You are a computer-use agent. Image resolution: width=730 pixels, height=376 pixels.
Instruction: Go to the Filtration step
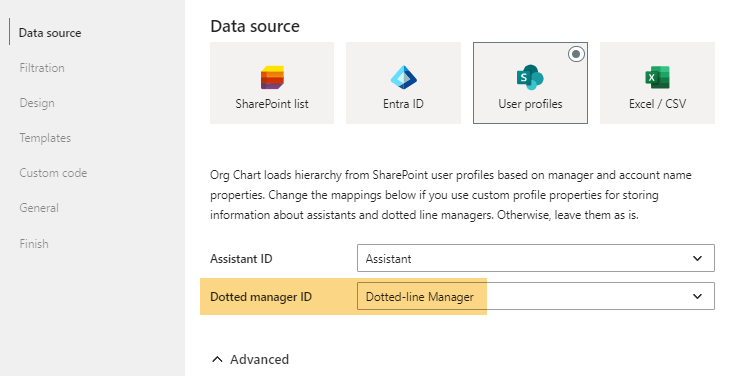tap(42, 68)
